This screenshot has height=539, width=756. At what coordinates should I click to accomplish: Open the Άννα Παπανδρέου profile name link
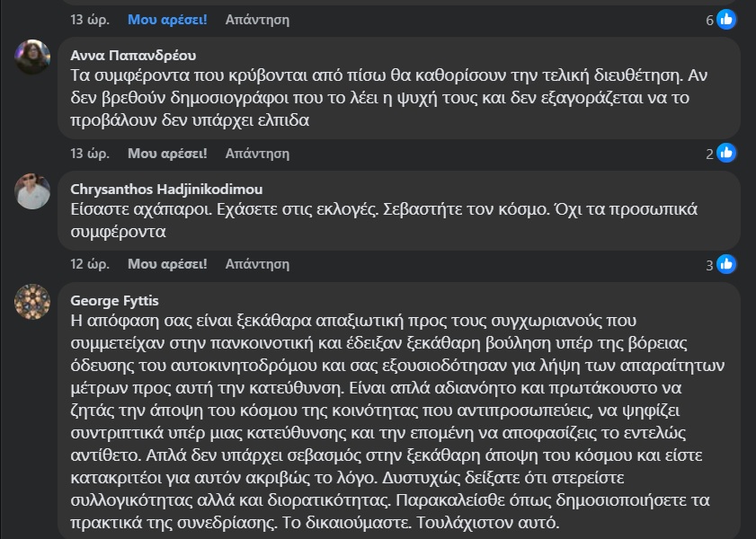(x=133, y=55)
